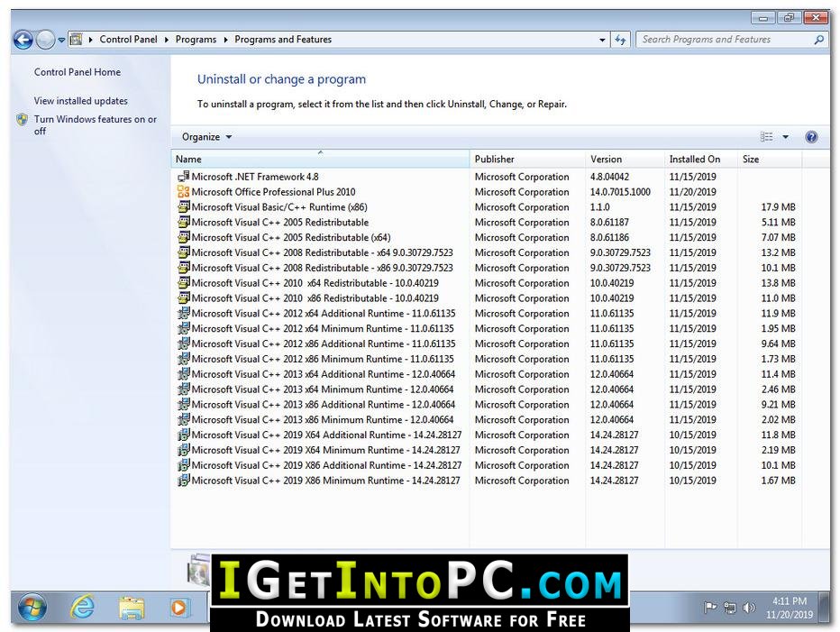The width and height of the screenshot is (840, 632).
Task: Launch Windows Media Player from the taskbar
Action: point(179,608)
